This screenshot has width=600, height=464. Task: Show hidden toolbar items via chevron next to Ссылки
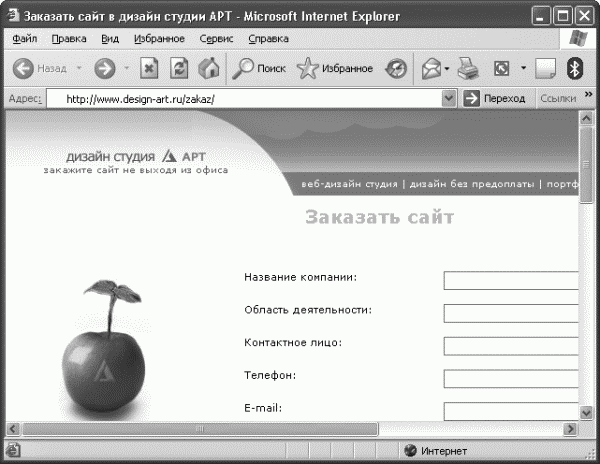coord(588,94)
